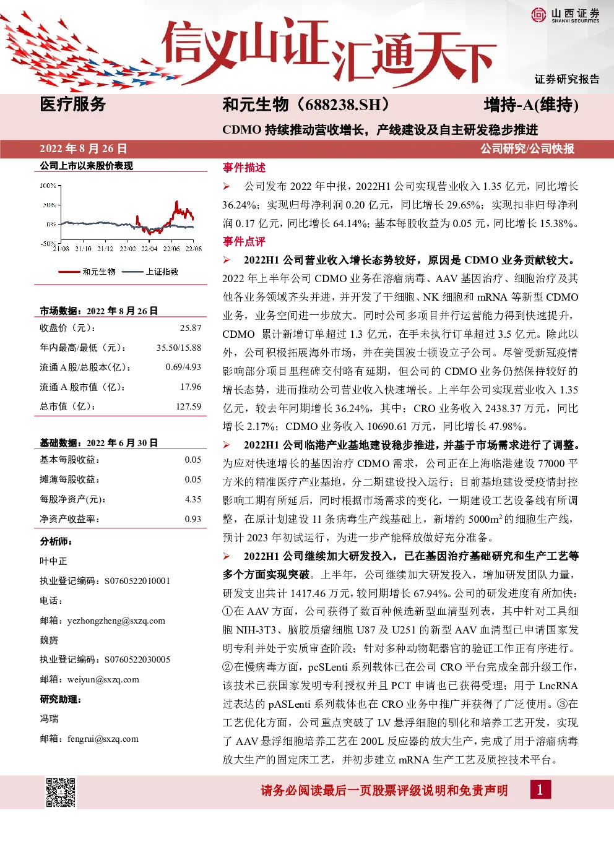Click the rating 增持-A(维持)
Screen dimensions: 614x868
point(531,105)
